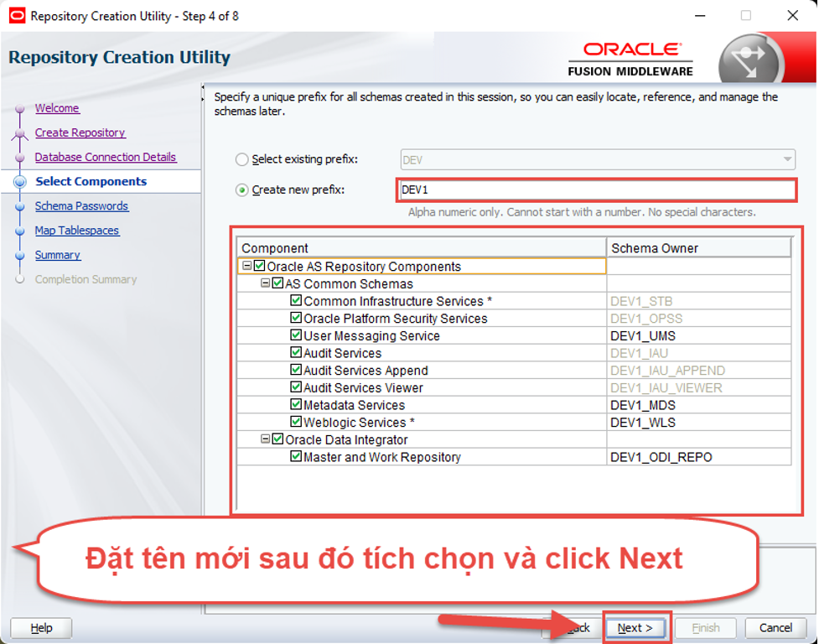
Task: Click the Completion Summary step circle
Action: pos(22,280)
